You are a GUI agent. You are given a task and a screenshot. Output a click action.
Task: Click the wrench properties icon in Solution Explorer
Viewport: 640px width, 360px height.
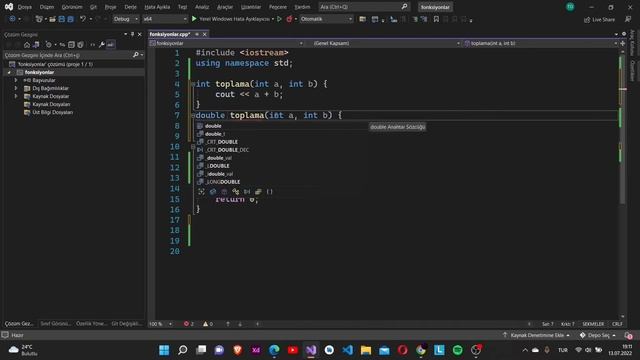tap(101, 44)
